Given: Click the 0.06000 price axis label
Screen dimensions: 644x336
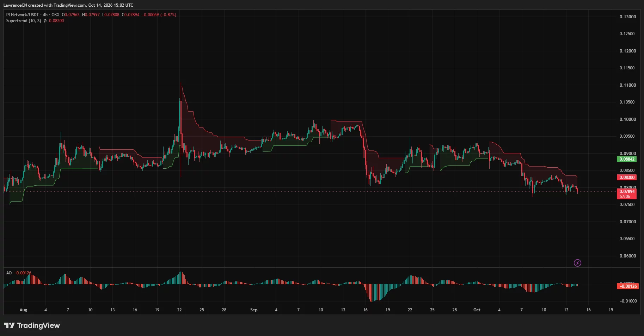Looking at the screenshot, I should [628, 256].
